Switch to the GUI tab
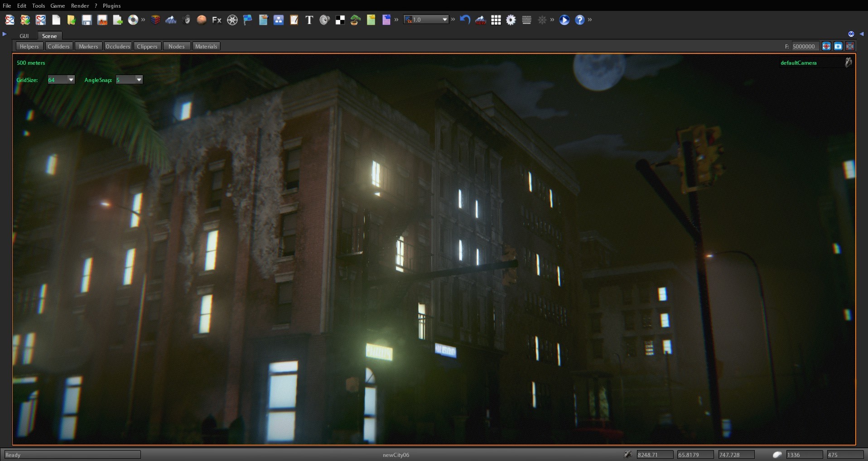 (24, 36)
